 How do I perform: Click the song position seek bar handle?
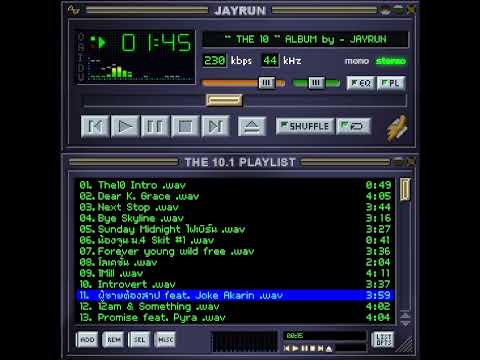click(x=224, y=100)
